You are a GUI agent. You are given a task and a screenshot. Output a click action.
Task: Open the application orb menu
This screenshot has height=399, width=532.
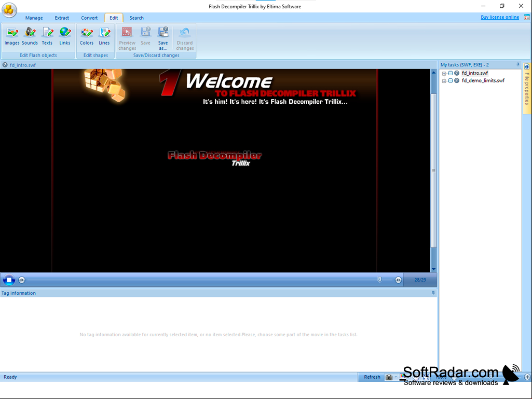(x=9, y=10)
